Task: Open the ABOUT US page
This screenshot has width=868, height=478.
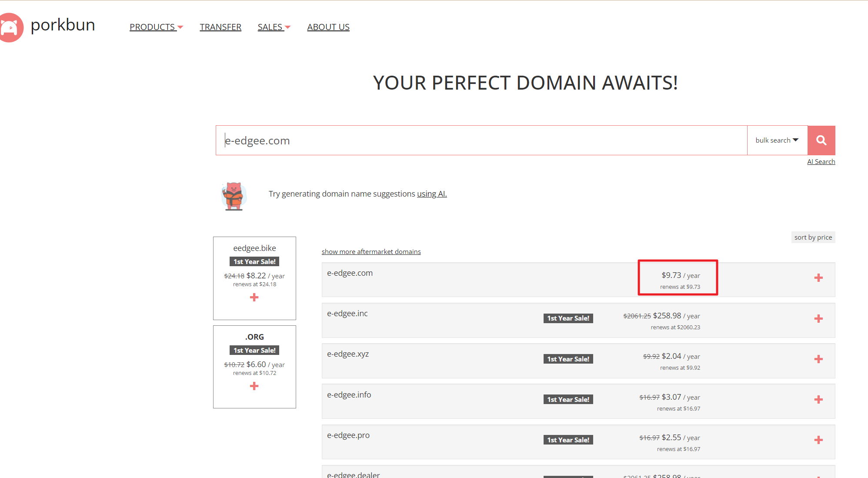Action: pyautogui.click(x=328, y=27)
